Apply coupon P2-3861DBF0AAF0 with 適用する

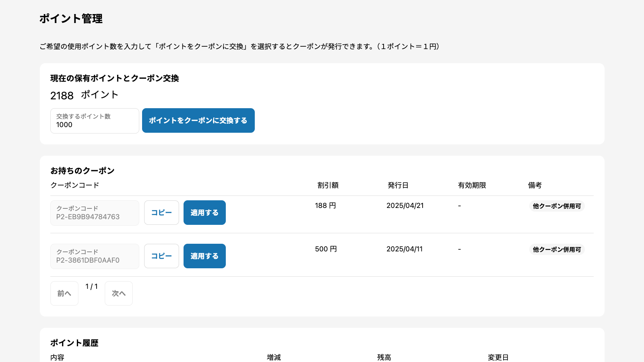point(204,256)
